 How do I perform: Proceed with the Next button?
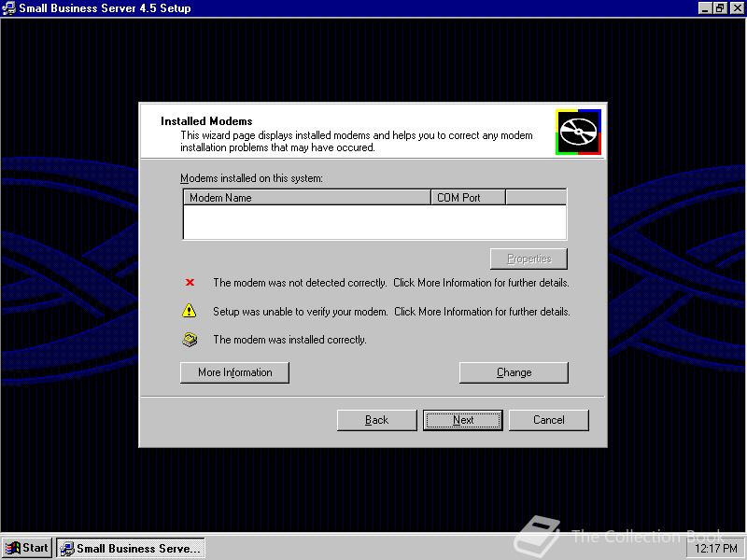(x=463, y=420)
